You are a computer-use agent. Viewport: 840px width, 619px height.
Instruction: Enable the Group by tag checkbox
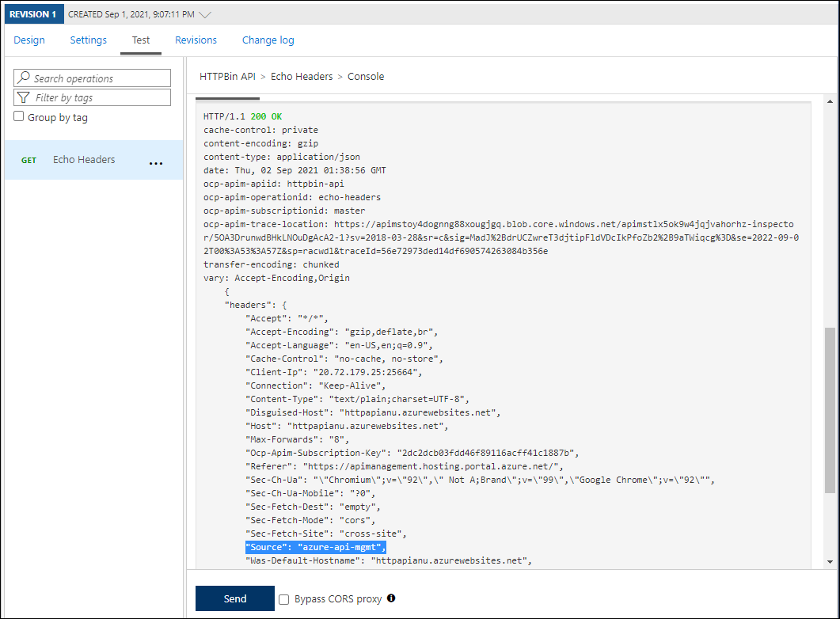[19, 117]
